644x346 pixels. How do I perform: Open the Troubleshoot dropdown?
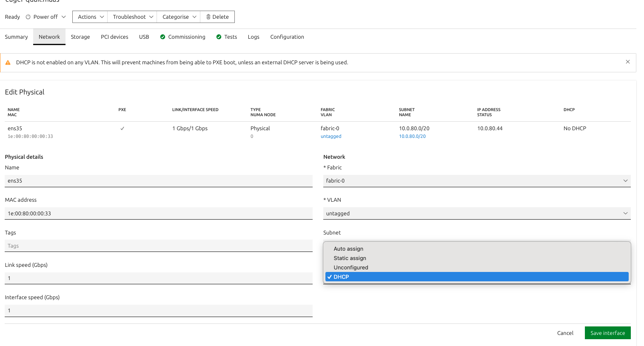[132, 17]
